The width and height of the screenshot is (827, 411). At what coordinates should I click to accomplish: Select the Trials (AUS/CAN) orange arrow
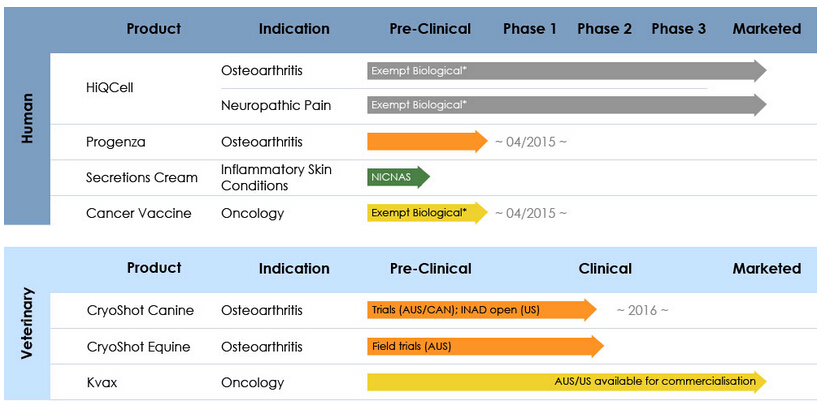tap(480, 310)
